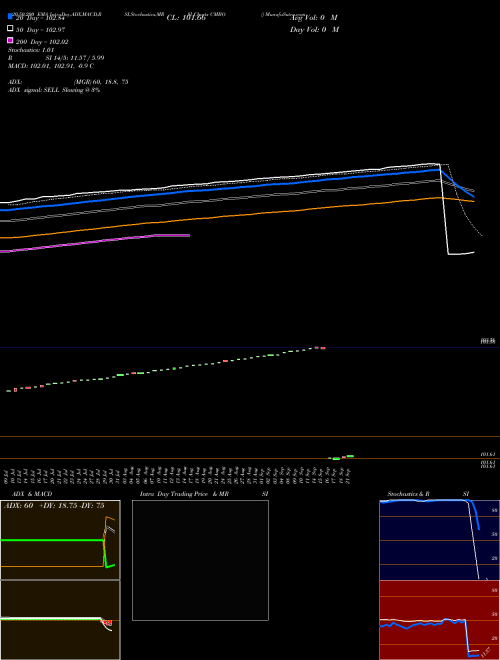This screenshot has height=660, width=500.
Task: Click the Day Vol label
Action: [314, 30]
